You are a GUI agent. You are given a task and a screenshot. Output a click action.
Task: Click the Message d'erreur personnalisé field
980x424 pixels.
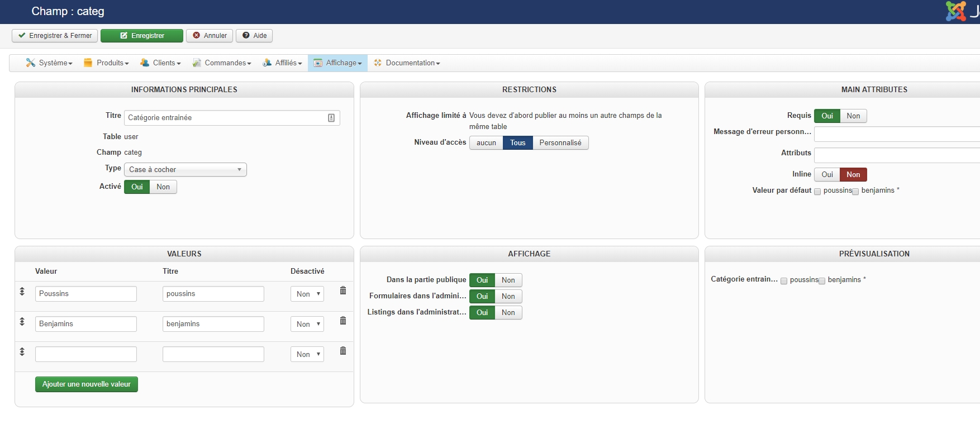click(897, 134)
